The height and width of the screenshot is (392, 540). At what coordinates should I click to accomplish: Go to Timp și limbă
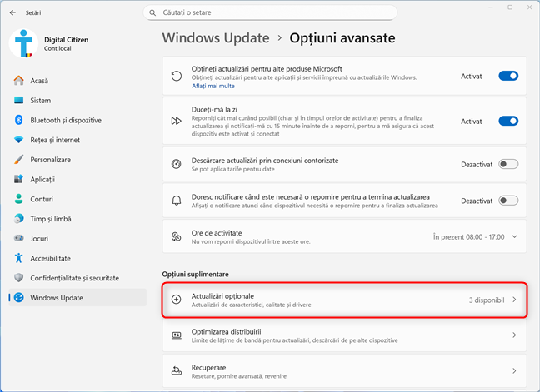click(77, 219)
